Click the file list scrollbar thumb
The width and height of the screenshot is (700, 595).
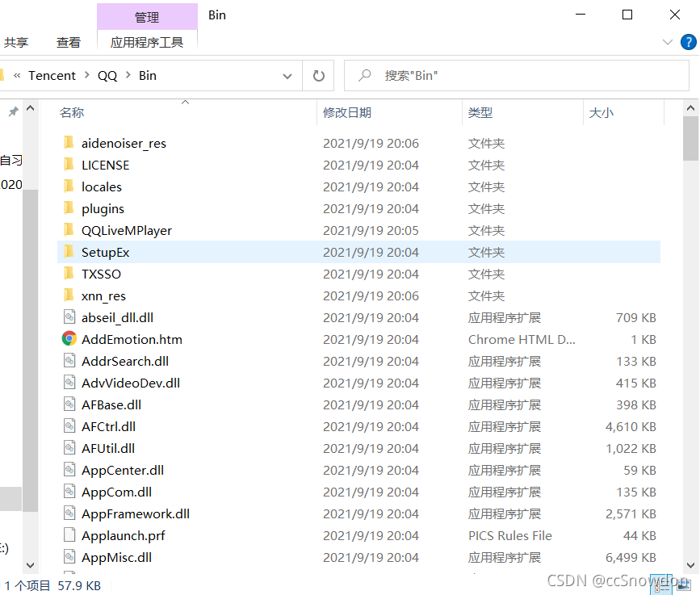[690, 138]
